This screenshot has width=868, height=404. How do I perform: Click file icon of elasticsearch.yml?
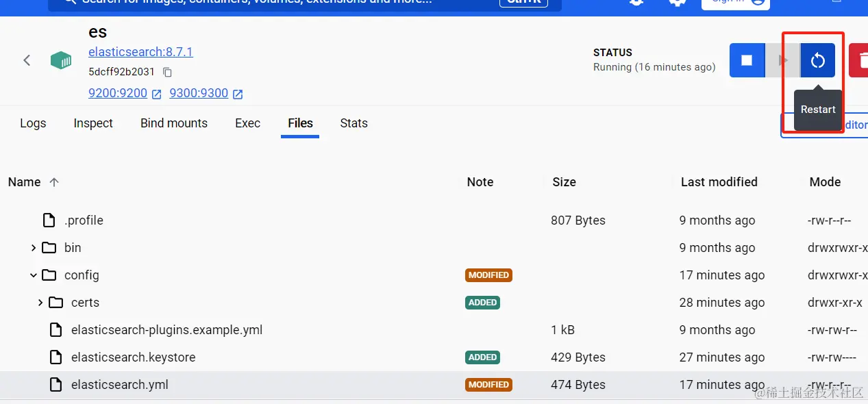(55, 385)
